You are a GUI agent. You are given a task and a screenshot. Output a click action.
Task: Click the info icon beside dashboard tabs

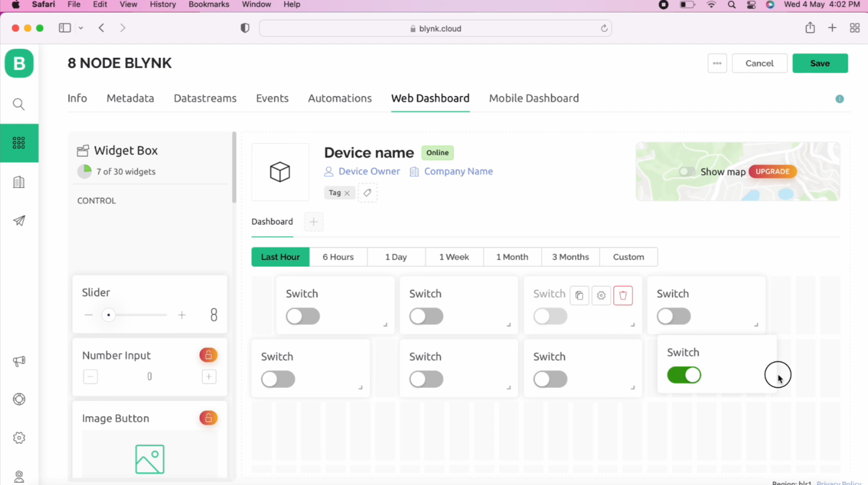click(x=839, y=99)
